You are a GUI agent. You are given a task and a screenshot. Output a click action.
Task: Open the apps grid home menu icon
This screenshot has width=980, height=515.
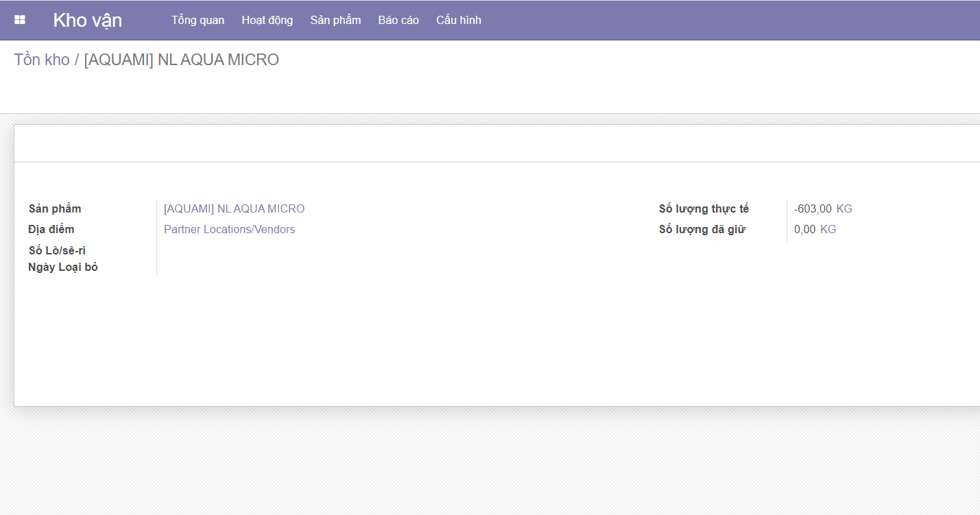tap(20, 20)
